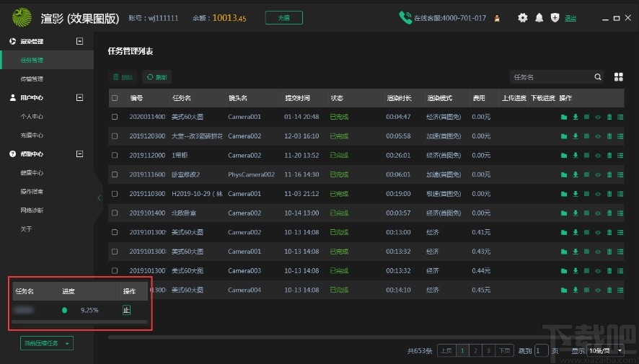Click folder icon in the 0.41元 row
This screenshot has height=364, width=639.
coord(564,233)
